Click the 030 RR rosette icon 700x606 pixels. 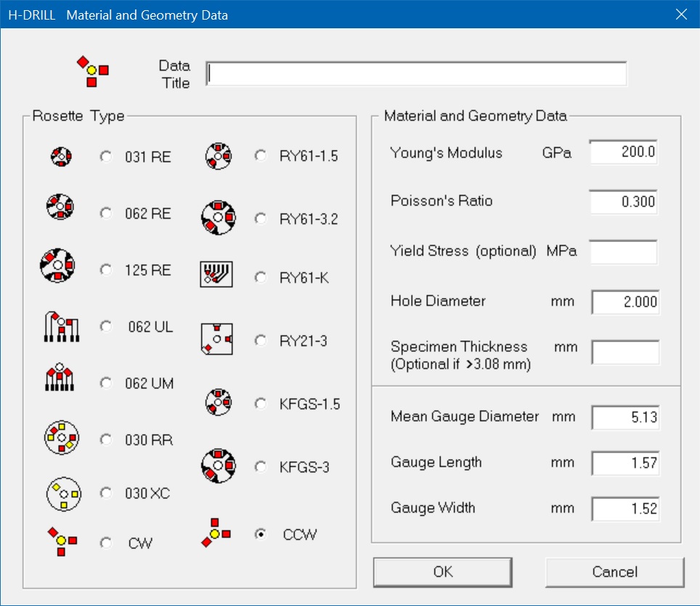[62, 438]
